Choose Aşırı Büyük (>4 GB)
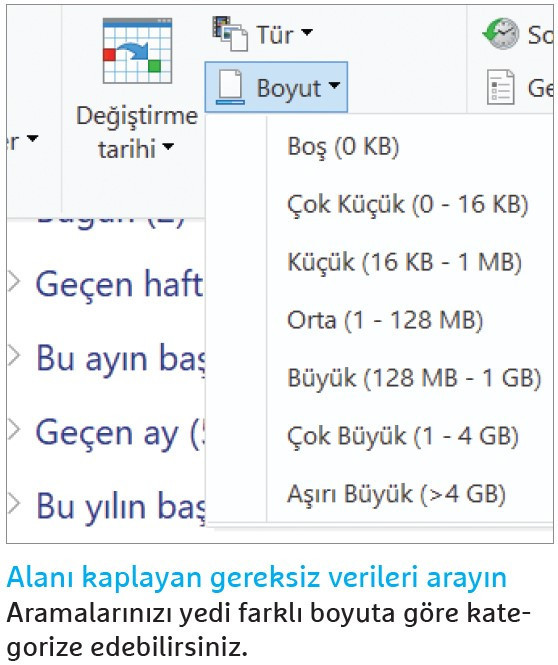558x665 pixels. click(x=396, y=494)
